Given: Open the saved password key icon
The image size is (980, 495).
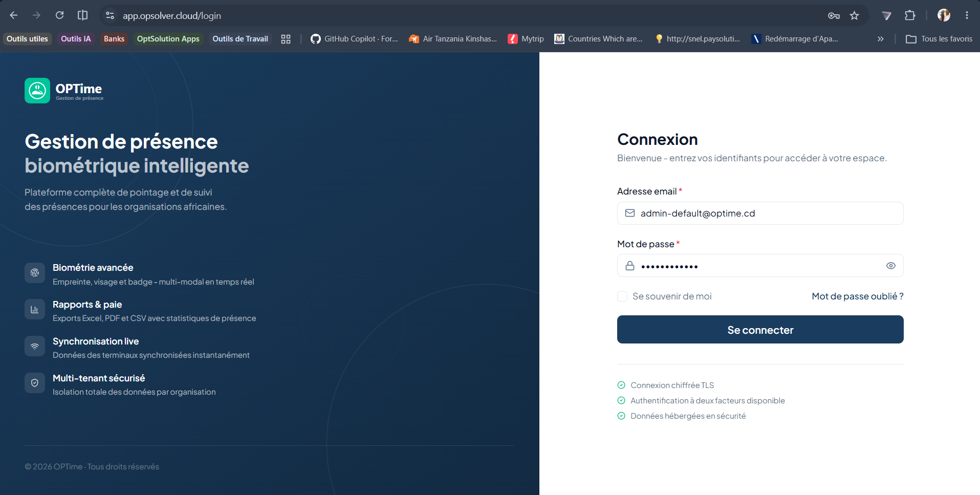Looking at the screenshot, I should tap(834, 16).
